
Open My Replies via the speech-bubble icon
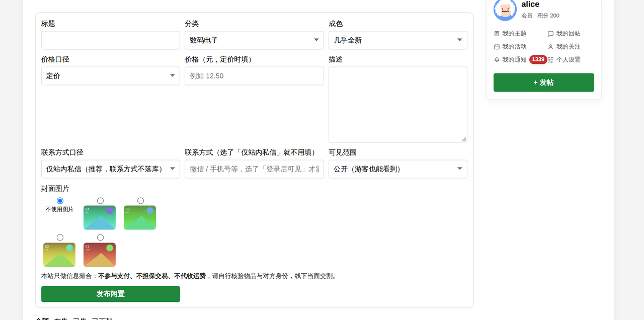coord(550,34)
